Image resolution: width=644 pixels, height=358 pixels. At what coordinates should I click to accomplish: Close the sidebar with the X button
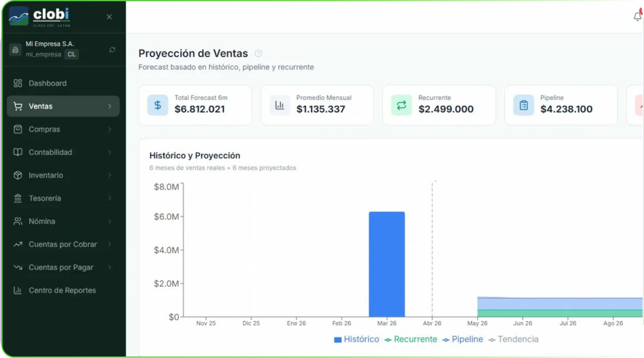point(109,17)
